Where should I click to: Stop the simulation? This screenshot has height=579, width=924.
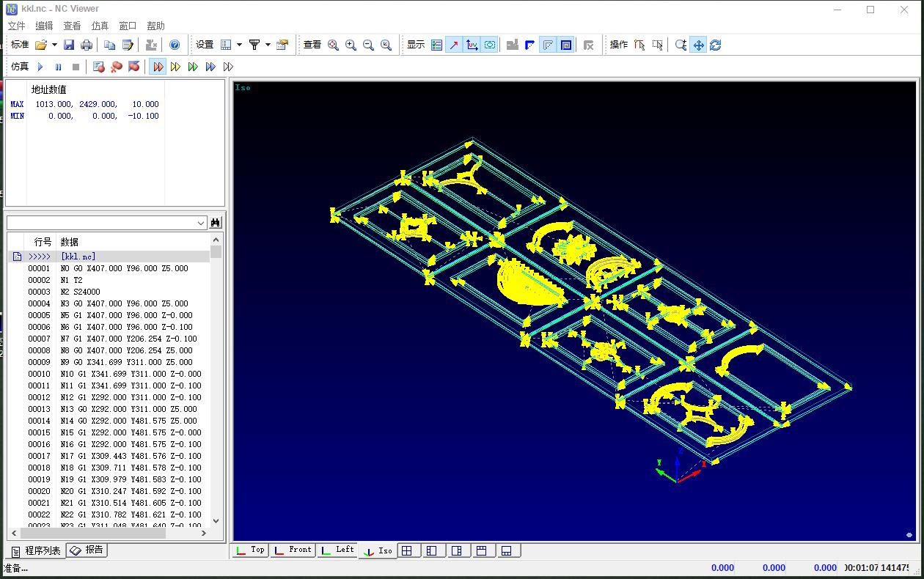click(76, 67)
